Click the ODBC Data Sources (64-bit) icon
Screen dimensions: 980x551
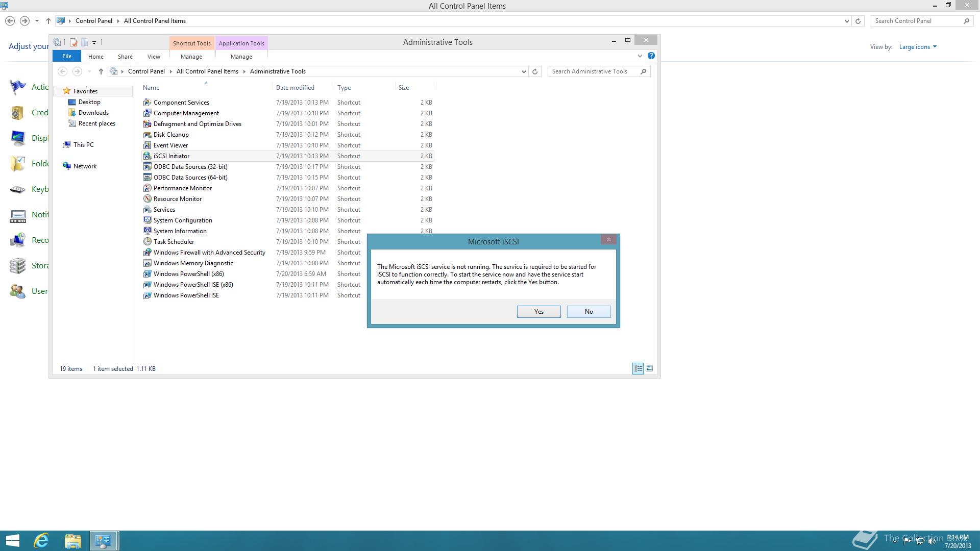147,178
